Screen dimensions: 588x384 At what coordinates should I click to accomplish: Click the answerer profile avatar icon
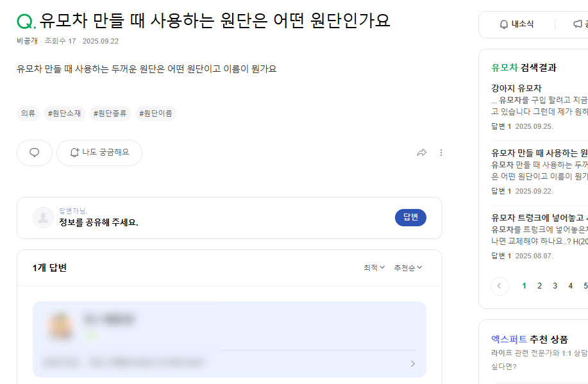point(43,217)
